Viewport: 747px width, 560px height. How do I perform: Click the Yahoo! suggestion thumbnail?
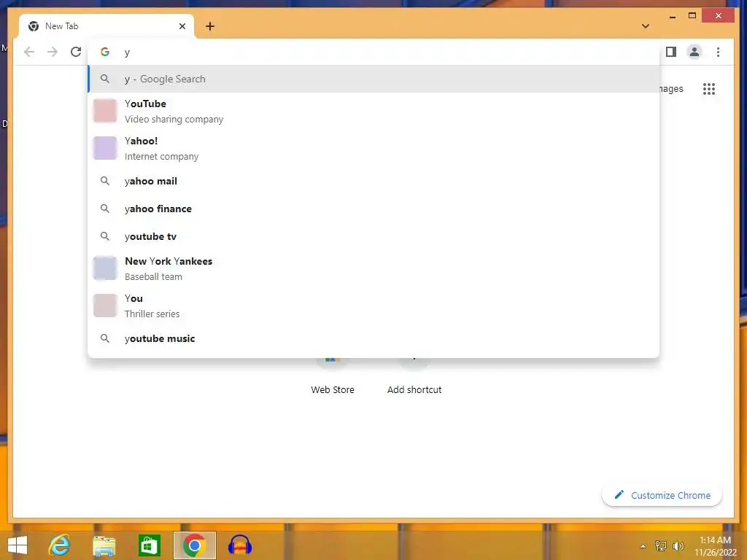click(105, 148)
